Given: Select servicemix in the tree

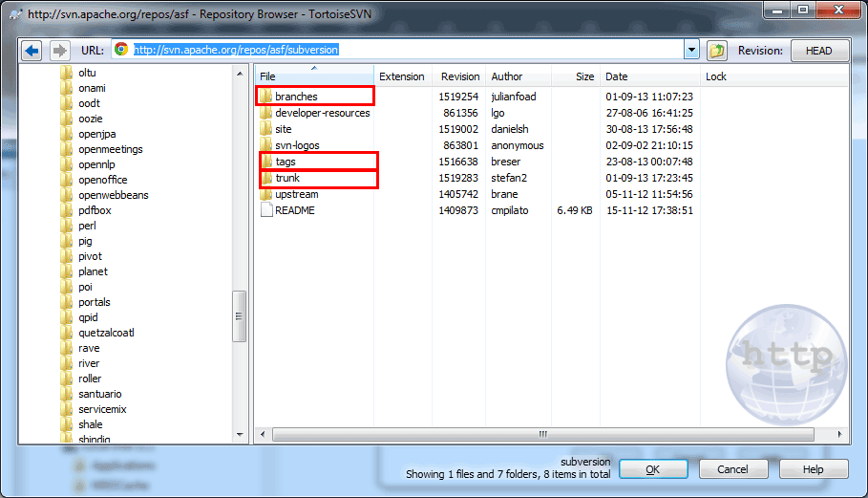Looking at the screenshot, I should pyautogui.click(x=102, y=409).
